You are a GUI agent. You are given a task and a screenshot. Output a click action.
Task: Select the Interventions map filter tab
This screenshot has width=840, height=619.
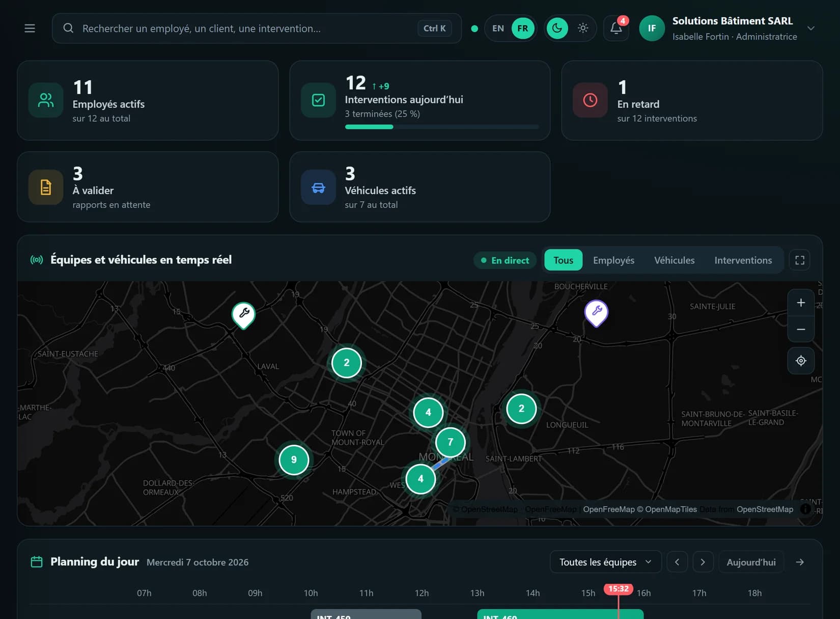743,260
